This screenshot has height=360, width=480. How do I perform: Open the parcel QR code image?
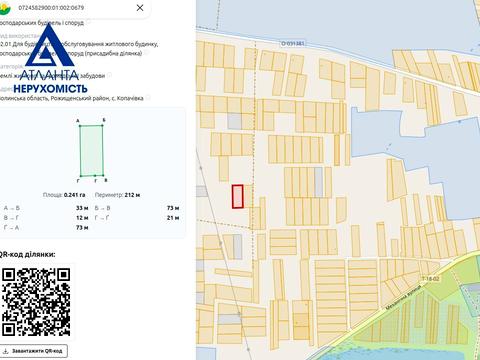(x=36, y=302)
